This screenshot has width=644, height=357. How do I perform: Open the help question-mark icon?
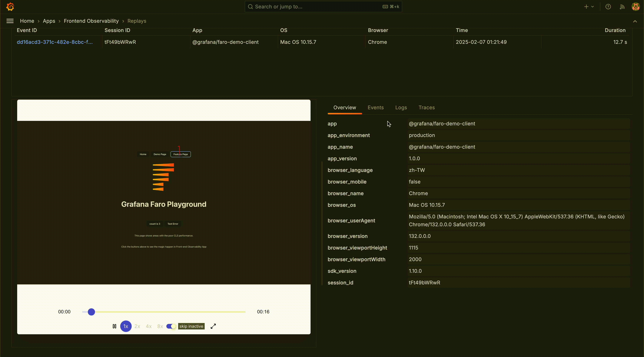tap(608, 7)
